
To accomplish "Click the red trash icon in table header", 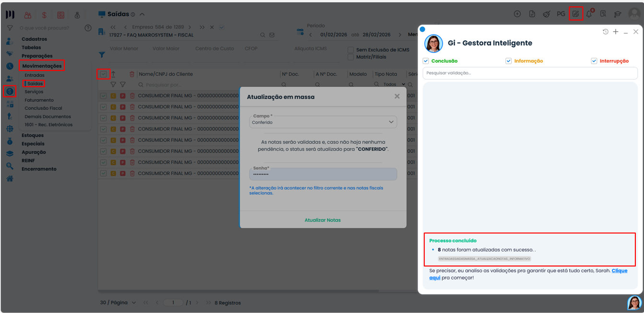I will pos(132,74).
